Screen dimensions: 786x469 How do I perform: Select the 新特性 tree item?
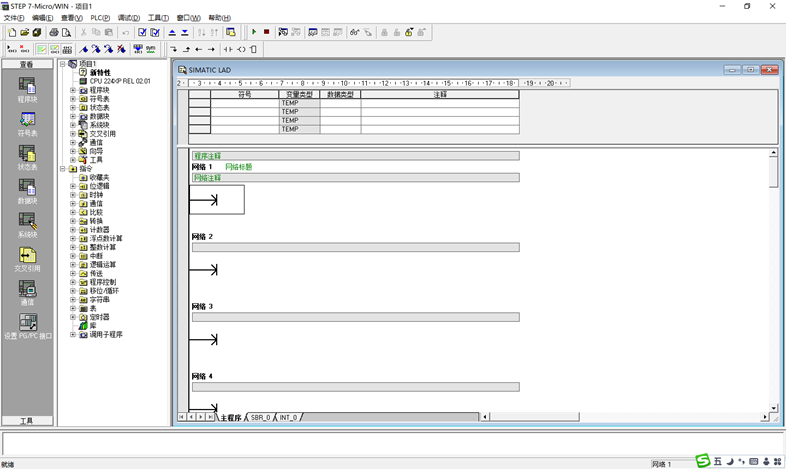100,73
